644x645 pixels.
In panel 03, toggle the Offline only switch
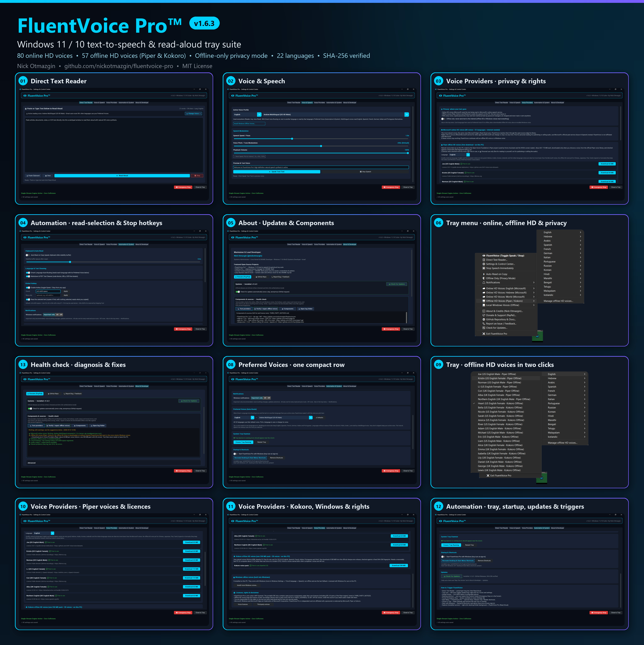pyautogui.click(x=443, y=119)
